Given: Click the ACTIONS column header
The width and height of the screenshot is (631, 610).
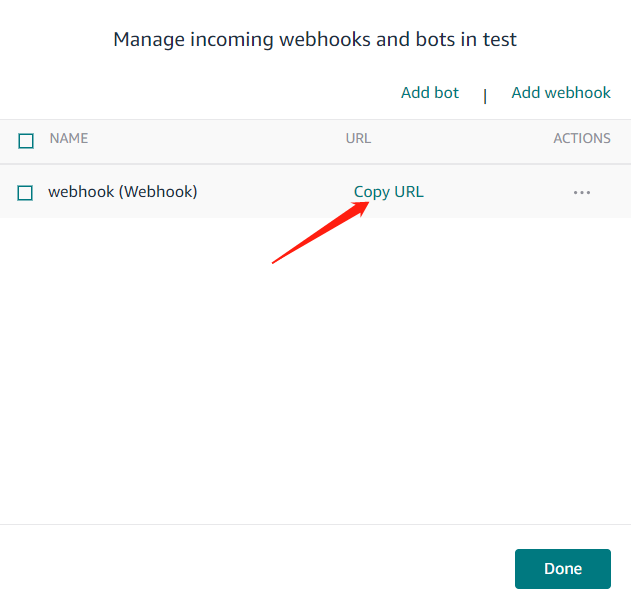Looking at the screenshot, I should click(x=582, y=139).
